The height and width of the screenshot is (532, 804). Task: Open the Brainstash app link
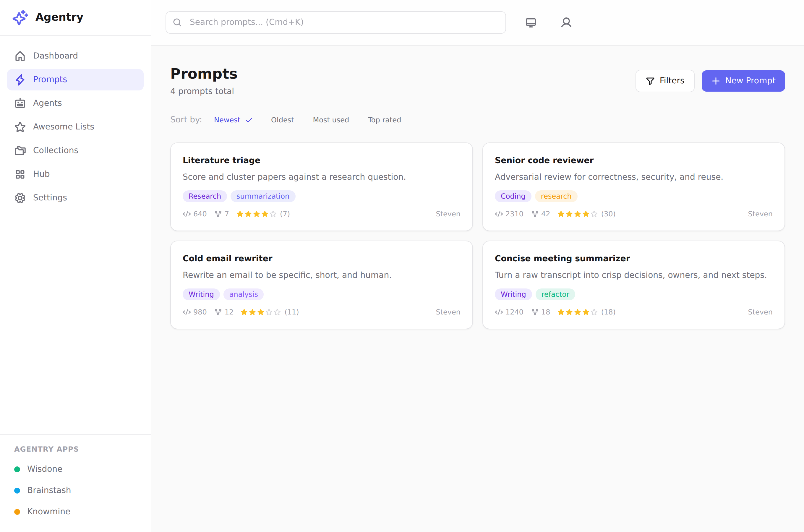pyautogui.click(x=49, y=490)
